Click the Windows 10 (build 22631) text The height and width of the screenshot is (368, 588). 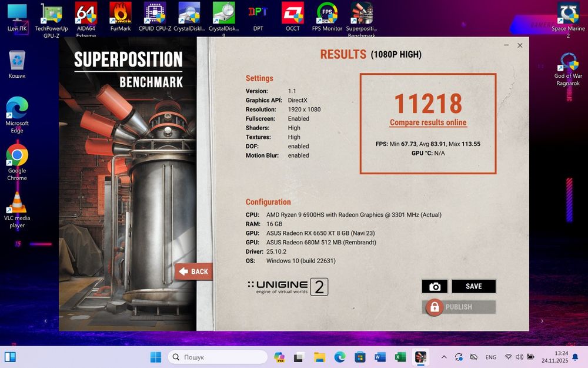pos(300,261)
